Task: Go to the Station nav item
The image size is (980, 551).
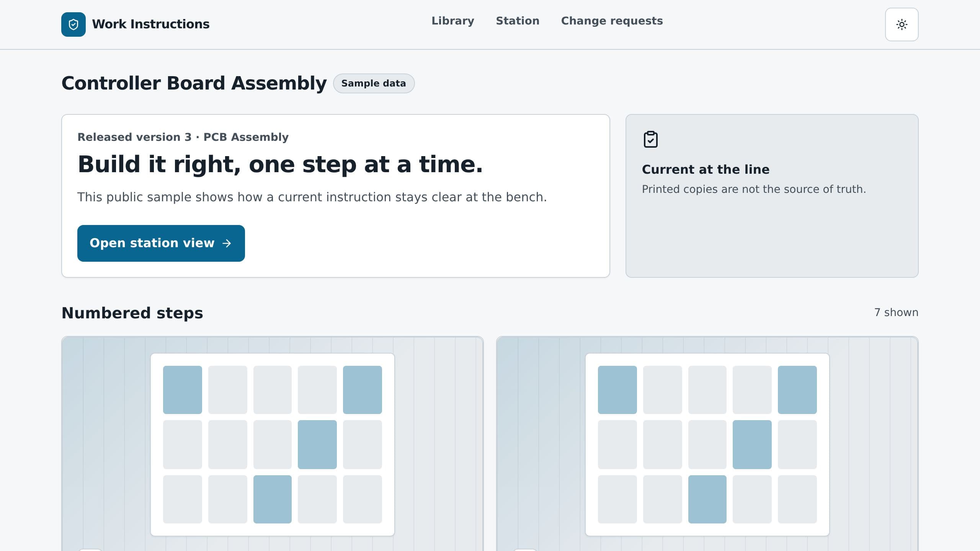Action: coord(518,21)
